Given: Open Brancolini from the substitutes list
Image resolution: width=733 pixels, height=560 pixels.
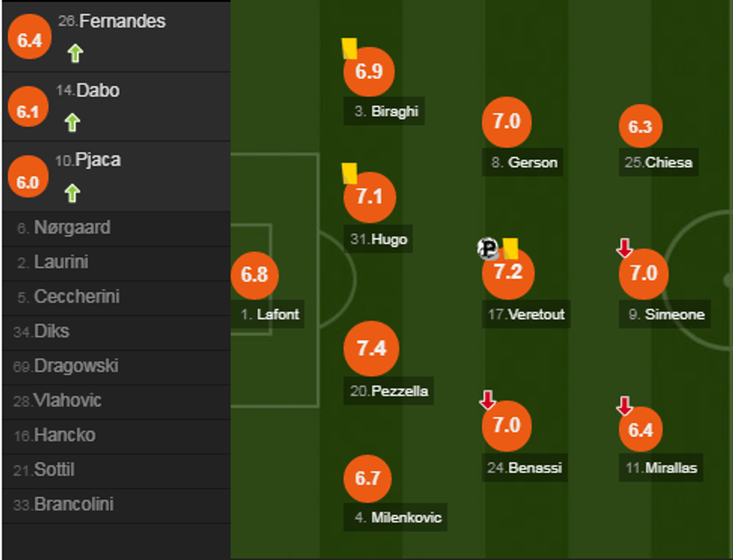Looking at the screenshot, I should (73, 505).
